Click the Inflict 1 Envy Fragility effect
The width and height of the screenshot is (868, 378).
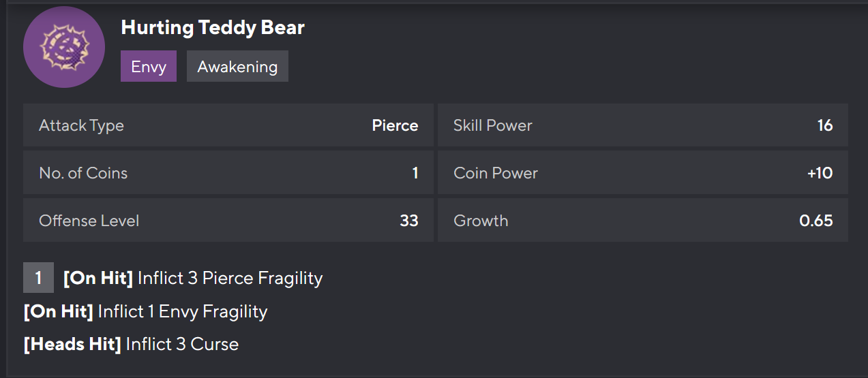183,311
